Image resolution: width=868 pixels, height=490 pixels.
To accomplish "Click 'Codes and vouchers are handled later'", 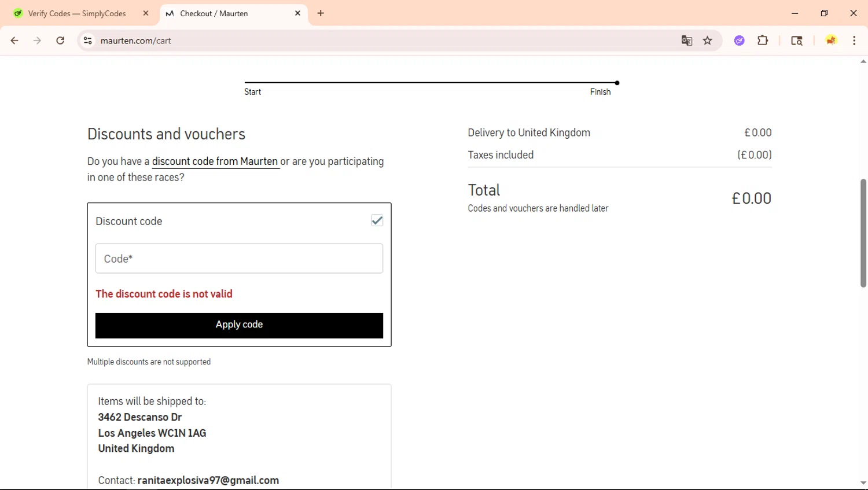I will (x=538, y=208).
